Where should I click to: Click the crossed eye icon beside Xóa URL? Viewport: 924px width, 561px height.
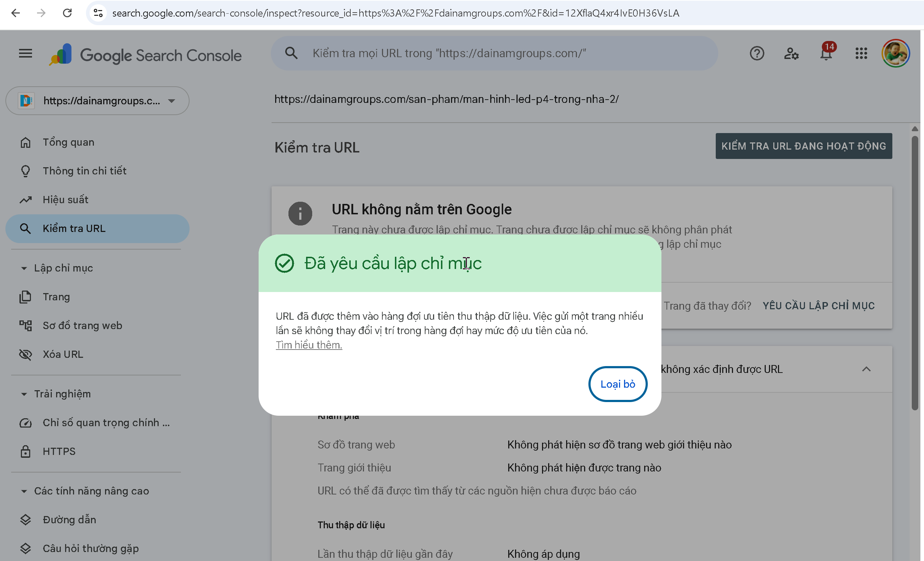point(25,354)
